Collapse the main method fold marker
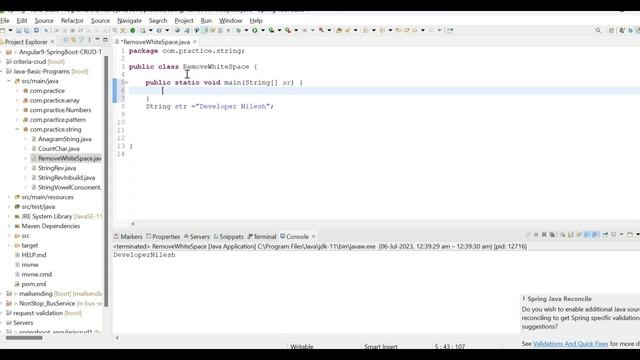This screenshot has width=640, height=360. [x=126, y=82]
